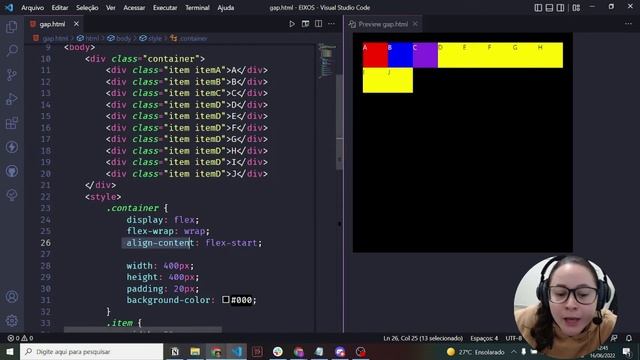Change indentation via Espaços: 4
640x360 pixels.
click(x=484, y=338)
